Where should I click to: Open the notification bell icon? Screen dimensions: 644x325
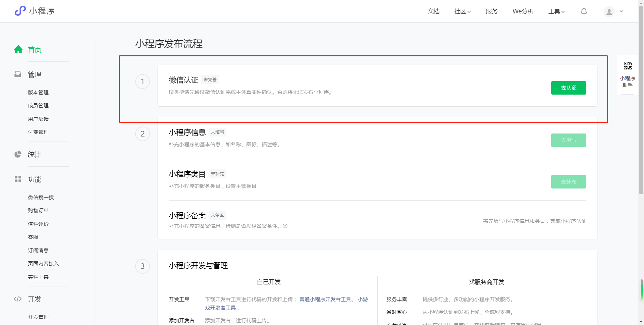tap(584, 11)
